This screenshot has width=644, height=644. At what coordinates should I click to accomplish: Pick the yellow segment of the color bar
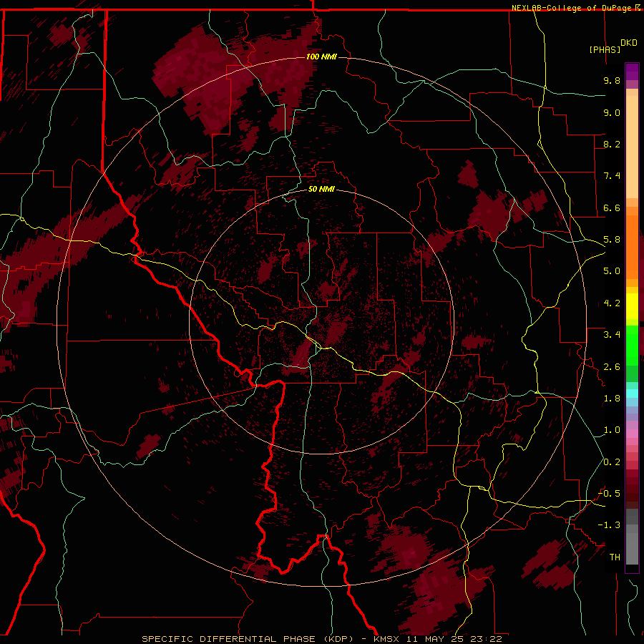[632, 306]
